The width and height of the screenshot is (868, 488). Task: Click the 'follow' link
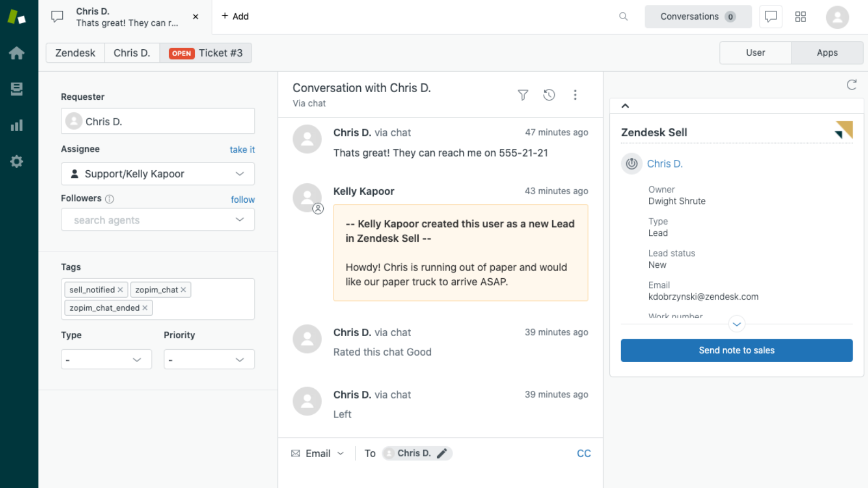(242, 200)
